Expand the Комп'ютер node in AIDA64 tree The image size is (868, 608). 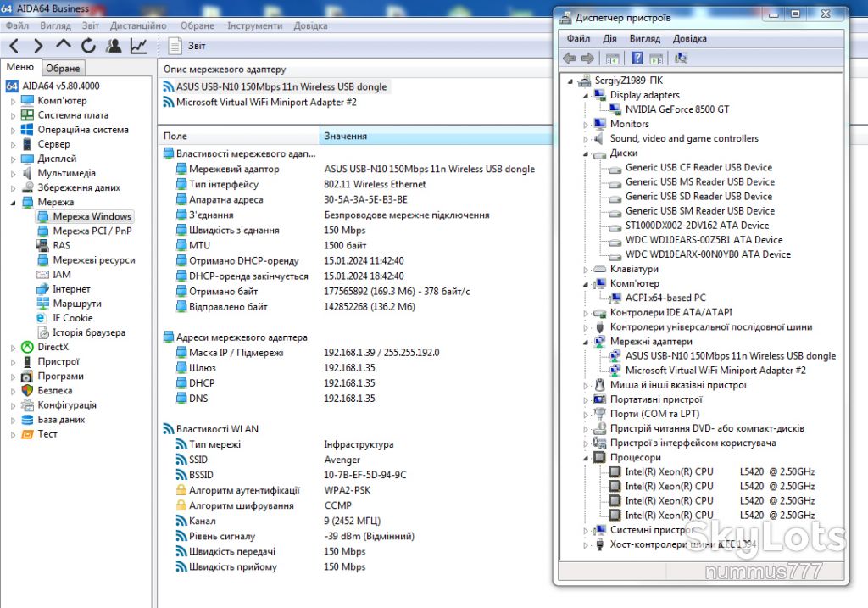(x=14, y=102)
